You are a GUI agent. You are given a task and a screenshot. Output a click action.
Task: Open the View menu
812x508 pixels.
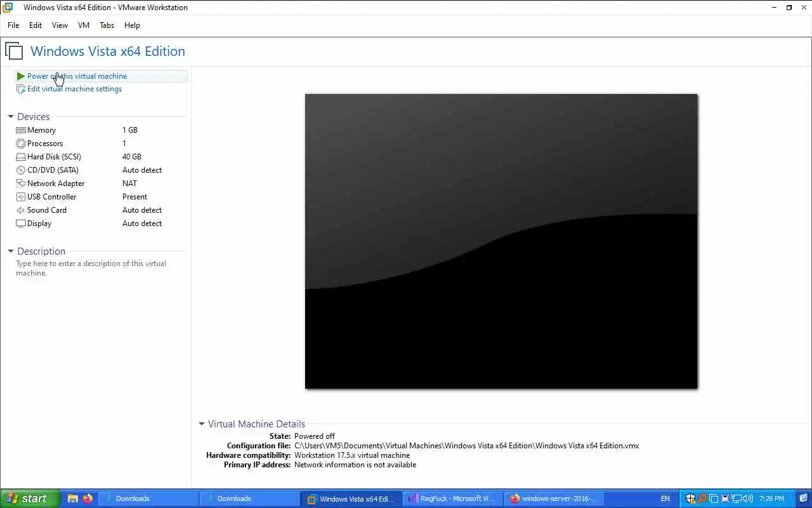pos(60,25)
